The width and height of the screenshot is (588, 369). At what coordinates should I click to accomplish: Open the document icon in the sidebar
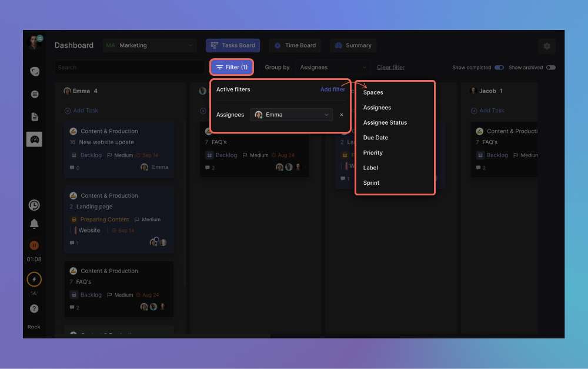pyautogui.click(x=34, y=117)
